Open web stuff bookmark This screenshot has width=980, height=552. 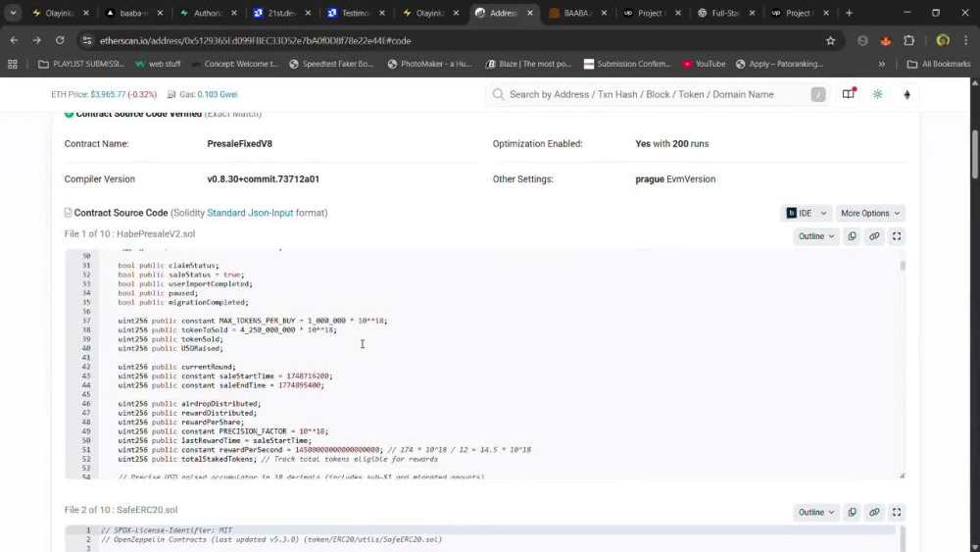(158, 64)
